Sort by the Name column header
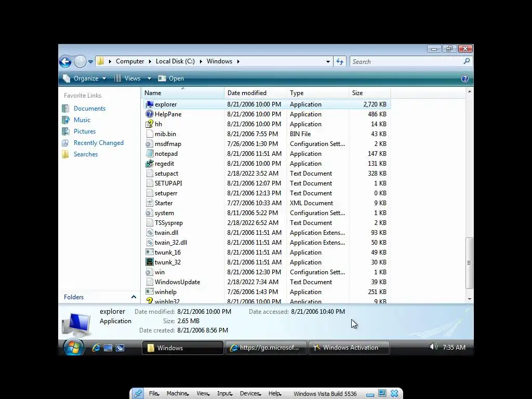The image size is (532, 399). [x=183, y=93]
